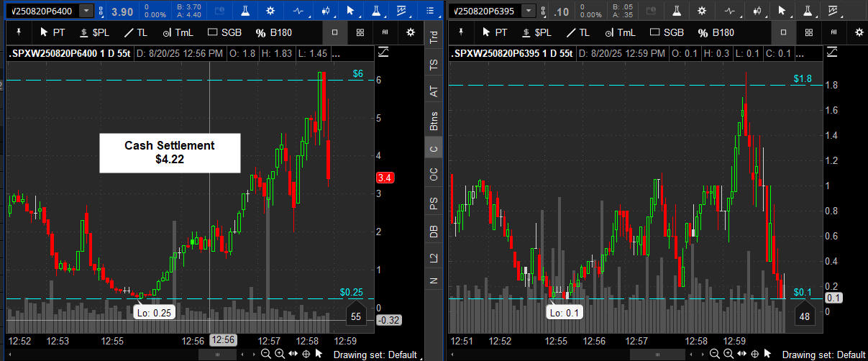The height and width of the screenshot is (361, 868).
Task: Switch left chart to single-grid layout
Action: 335,32
